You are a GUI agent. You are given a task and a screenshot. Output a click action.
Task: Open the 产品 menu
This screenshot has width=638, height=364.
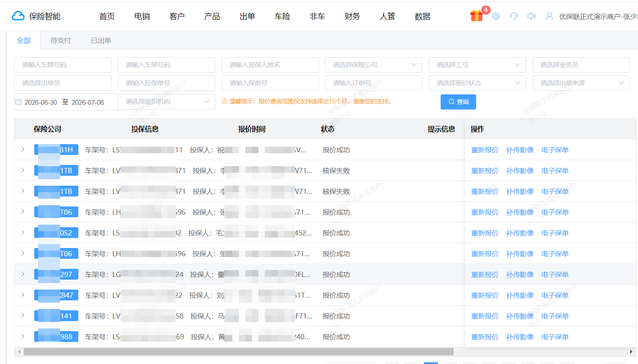pos(212,16)
